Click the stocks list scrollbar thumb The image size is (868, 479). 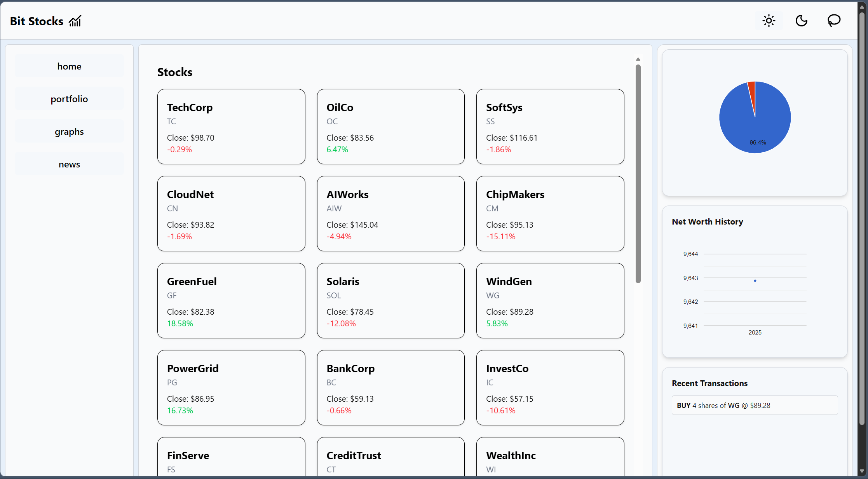(x=638, y=174)
